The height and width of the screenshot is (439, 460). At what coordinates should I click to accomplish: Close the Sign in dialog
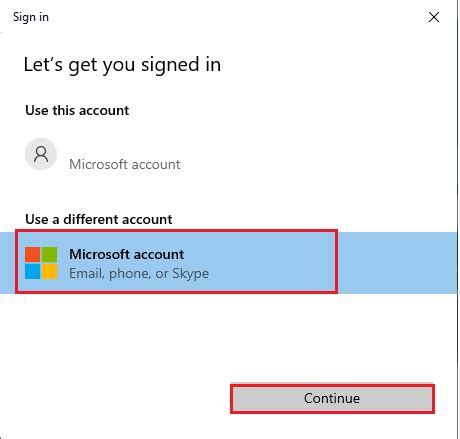click(434, 17)
